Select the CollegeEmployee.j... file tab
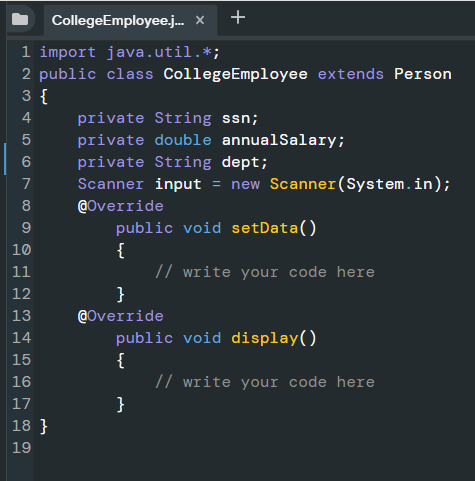 [130, 20]
